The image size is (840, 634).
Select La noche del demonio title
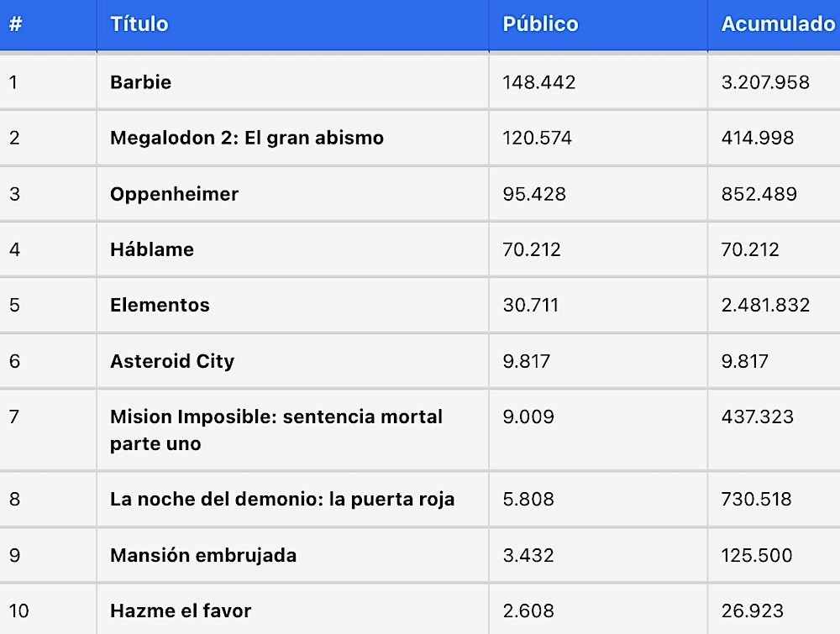(282, 499)
